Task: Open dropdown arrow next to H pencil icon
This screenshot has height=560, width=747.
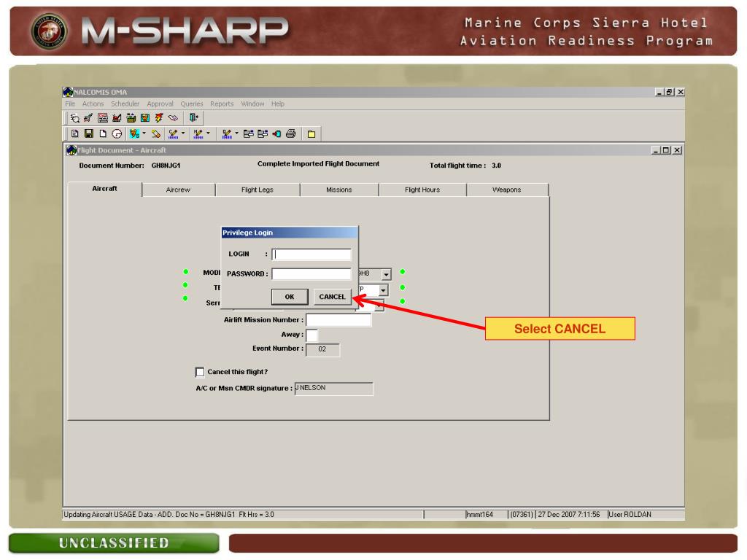Action: 208,133
